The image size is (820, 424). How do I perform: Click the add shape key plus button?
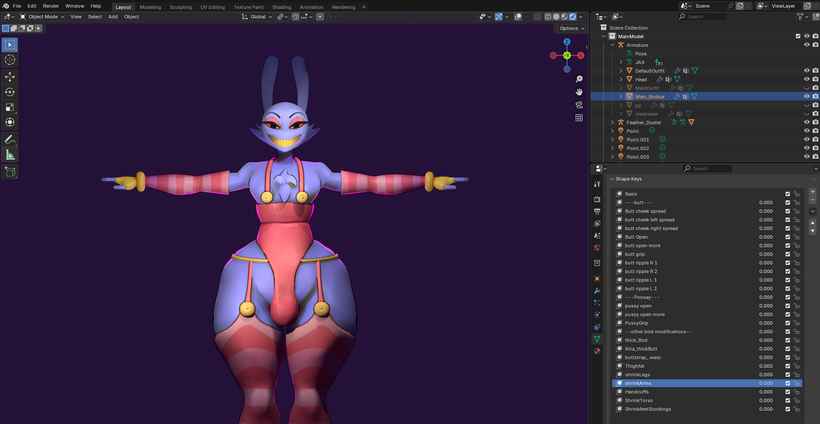[x=811, y=193]
